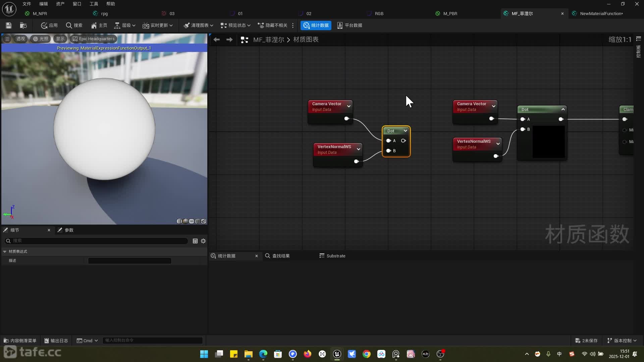This screenshot has height=362, width=644.
Task: Open the viewport hamburger options menu
Action: (7, 39)
